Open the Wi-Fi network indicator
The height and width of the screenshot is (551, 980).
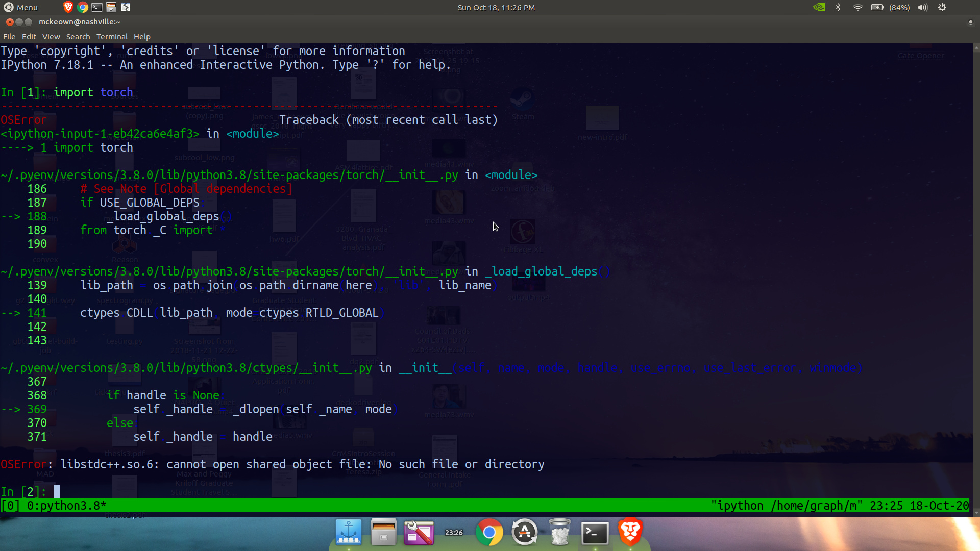click(x=857, y=7)
